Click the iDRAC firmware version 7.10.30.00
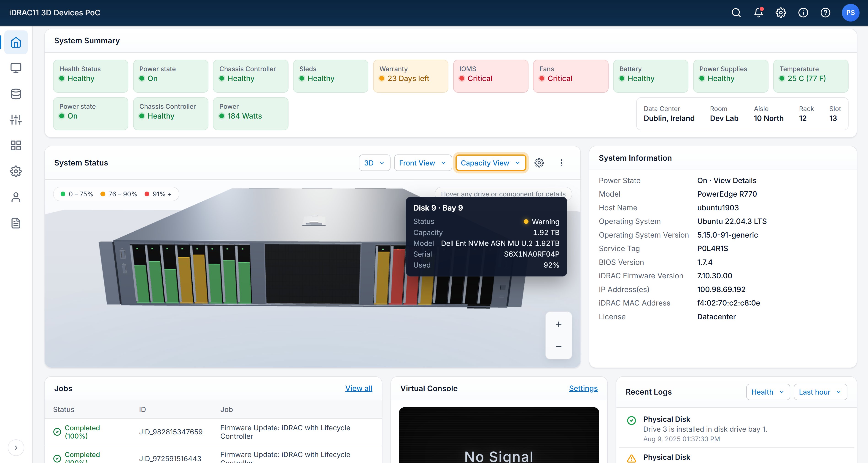The height and width of the screenshot is (463, 868). pyautogui.click(x=714, y=276)
